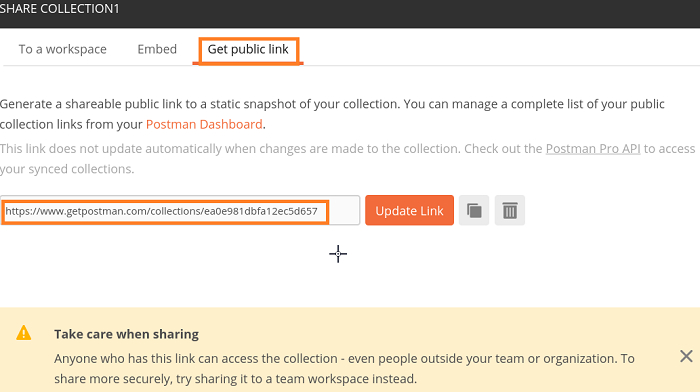Open the Embed tab

(x=157, y=49)
